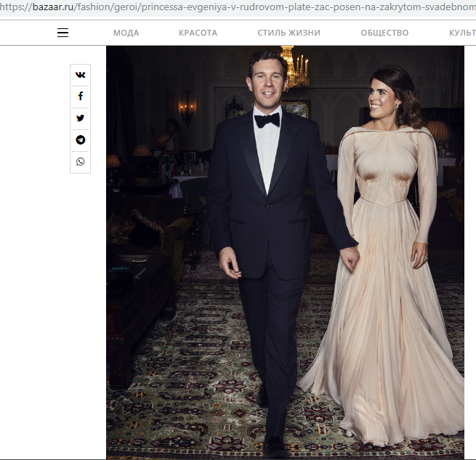Share article via VK icon
The height and width of the screenshot is (460, 476).
[81, 75]
